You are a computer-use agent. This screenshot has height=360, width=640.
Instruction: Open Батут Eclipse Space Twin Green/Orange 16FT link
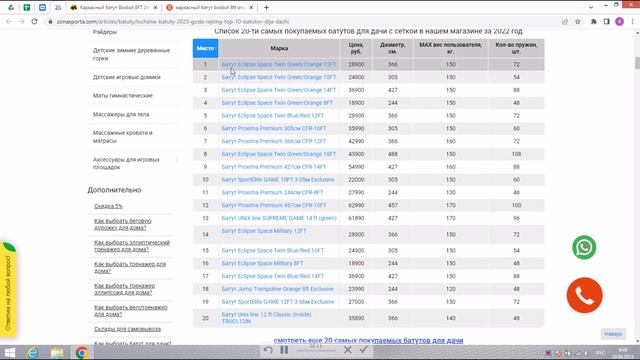click(x=278, y=154)
